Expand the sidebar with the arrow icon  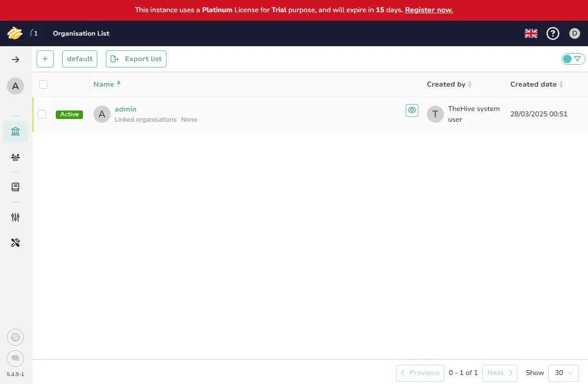[15, 59]
